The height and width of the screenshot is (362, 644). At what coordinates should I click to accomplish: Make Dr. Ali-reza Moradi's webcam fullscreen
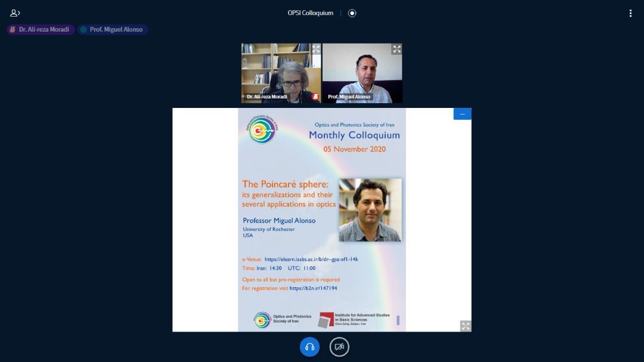[315, 49]
